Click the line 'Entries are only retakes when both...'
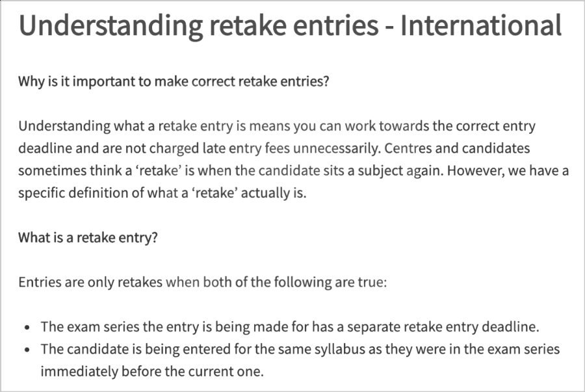This screenshot has width=585, height=392. [x=203, y=282]
